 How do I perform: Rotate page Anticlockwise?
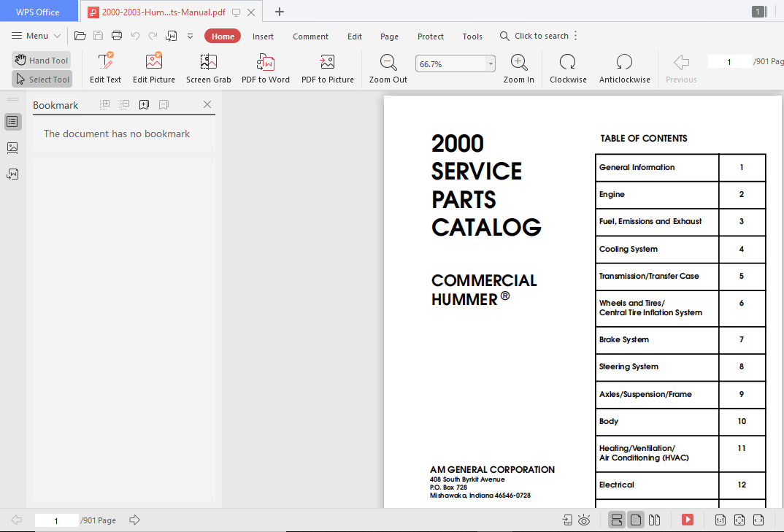[x=625, y=67]
